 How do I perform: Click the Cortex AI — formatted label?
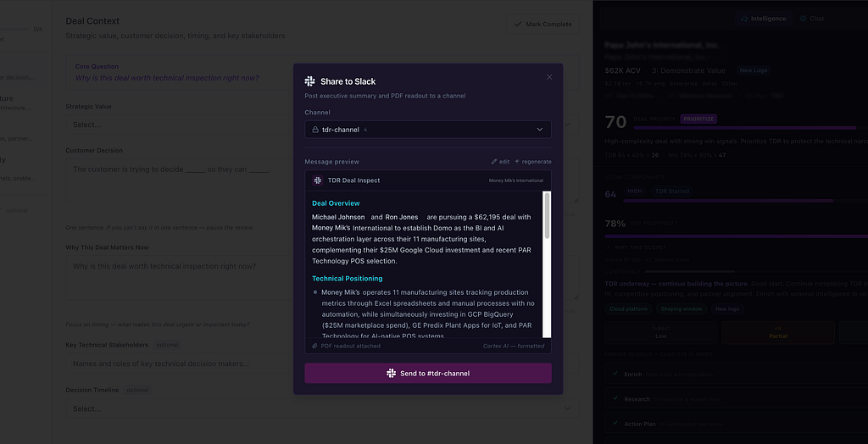513,346
